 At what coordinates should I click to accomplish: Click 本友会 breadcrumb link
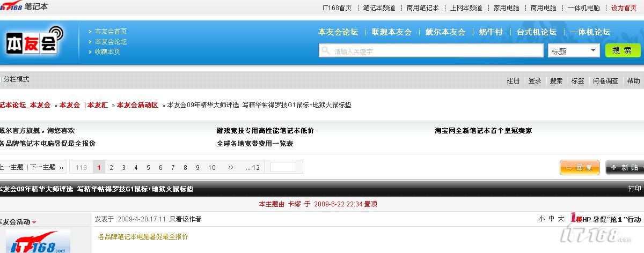pyautogui.click(x=70, y=105)
